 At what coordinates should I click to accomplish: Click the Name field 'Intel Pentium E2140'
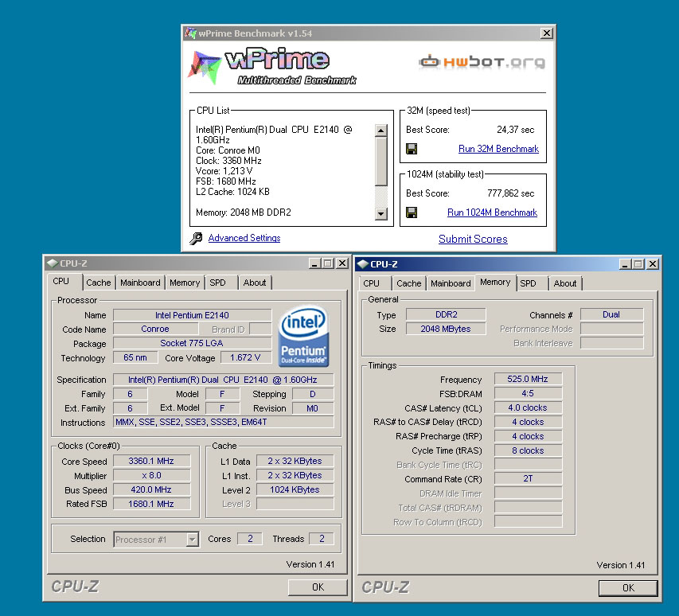193,315
